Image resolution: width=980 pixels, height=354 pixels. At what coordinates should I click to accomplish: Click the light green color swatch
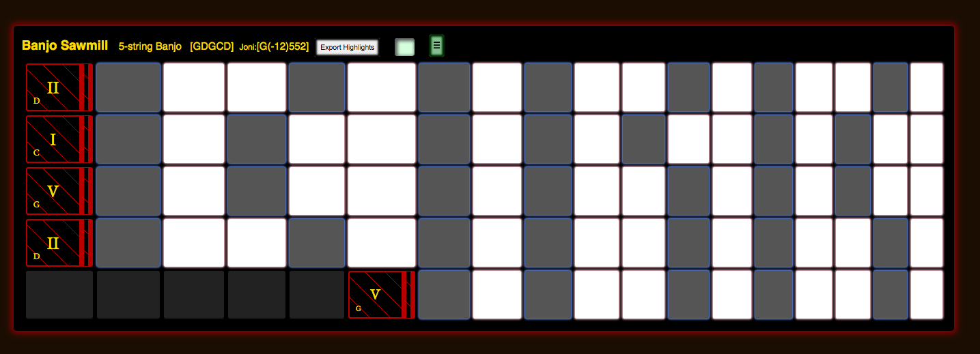click(404, 47)
